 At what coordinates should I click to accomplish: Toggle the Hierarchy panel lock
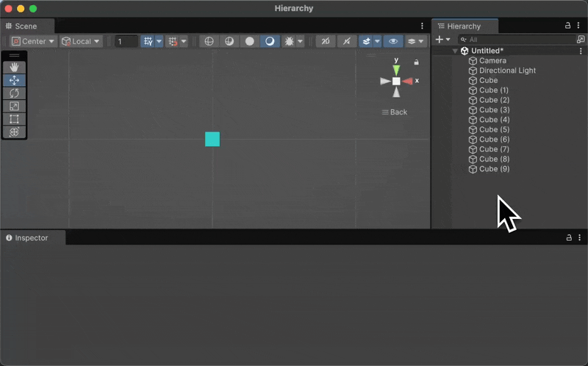[567, 26]
